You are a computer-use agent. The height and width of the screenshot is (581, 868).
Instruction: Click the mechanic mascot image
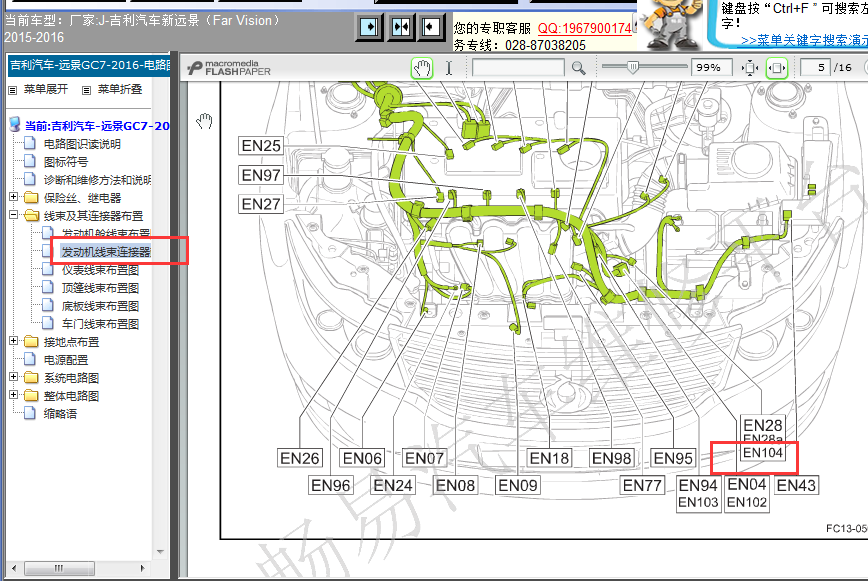(x=671, y=25)
